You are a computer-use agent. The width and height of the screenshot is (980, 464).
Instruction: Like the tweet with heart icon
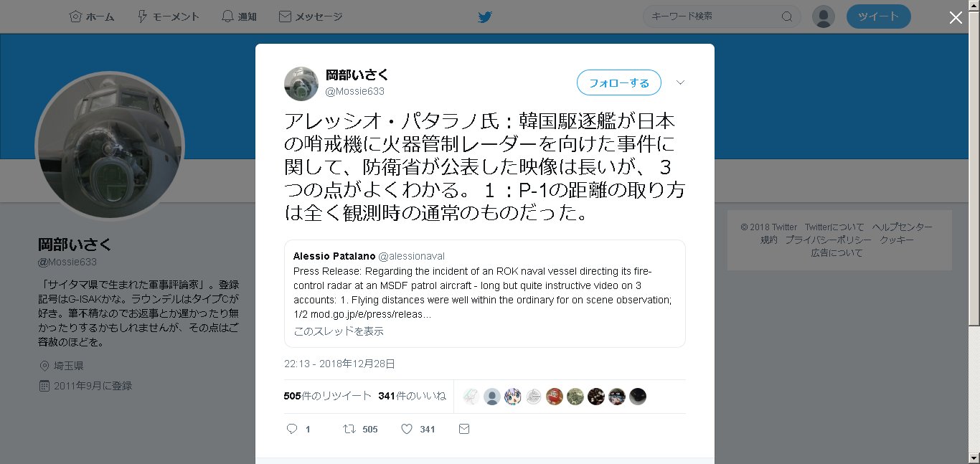click(x=406, y=429)
